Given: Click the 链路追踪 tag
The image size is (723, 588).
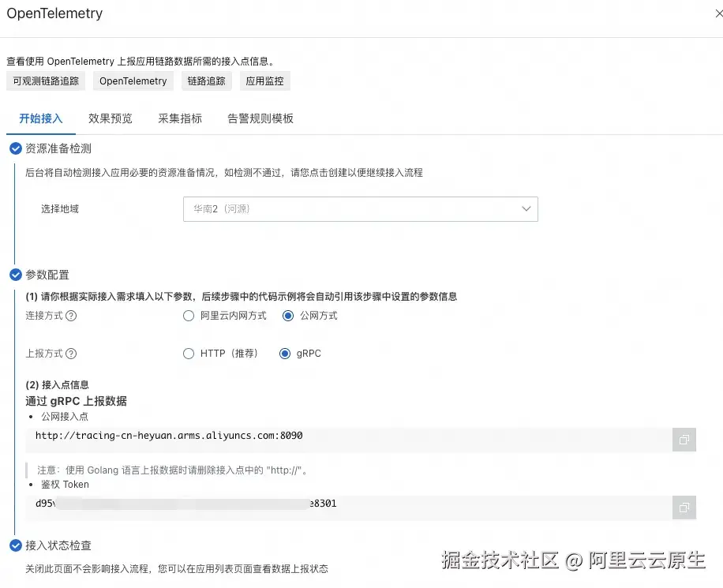Looking at the screenshot, I should point(206,81).
